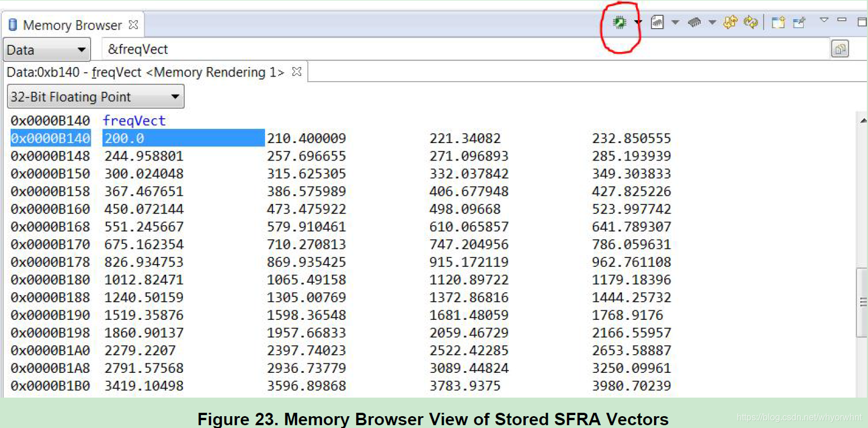This screenshot has height=428, width=868.
Task: Open the Memory Browser View Menu triangle
Action: point(824,20)
